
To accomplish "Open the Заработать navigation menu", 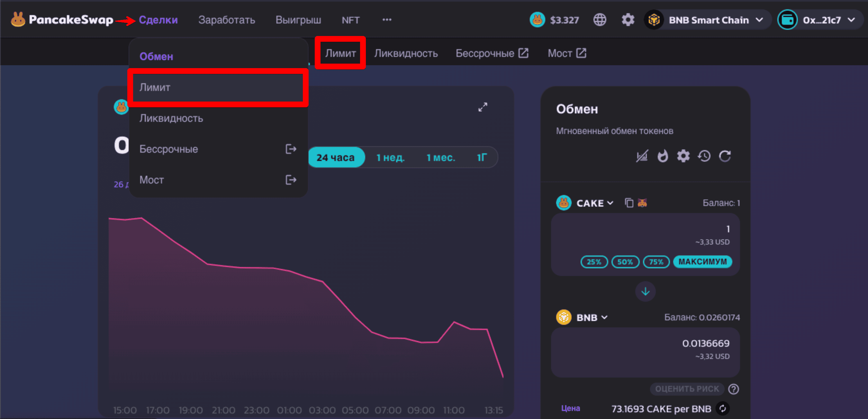I will coord(227,20).
